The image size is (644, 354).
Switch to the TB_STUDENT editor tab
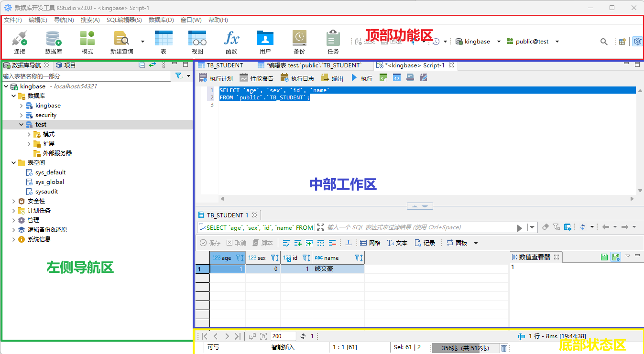point(220,65)
